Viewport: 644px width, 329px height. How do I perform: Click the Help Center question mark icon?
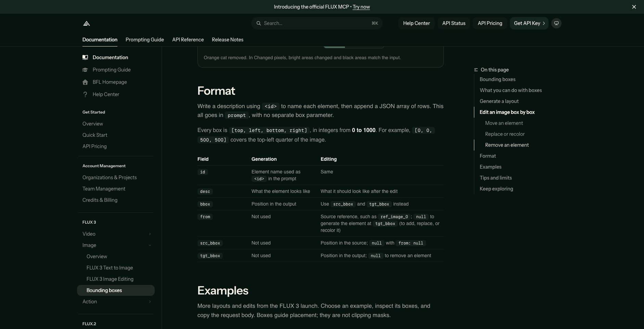tap(85, 94)
